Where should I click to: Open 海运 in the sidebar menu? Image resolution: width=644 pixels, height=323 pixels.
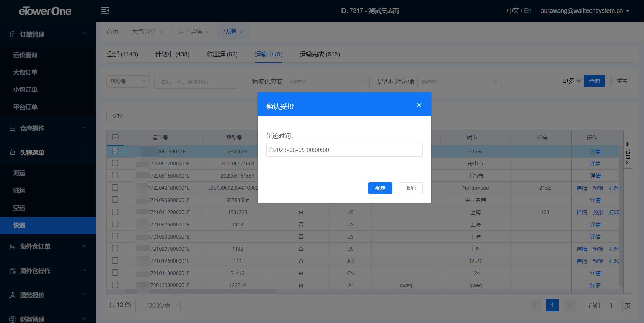(19, 173)
